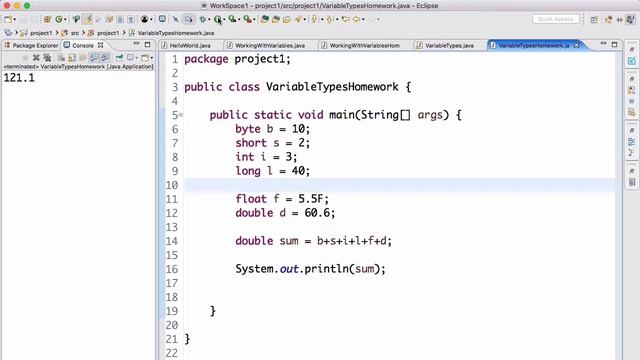Remove All Terminated Launches double-X icon

click(x=47, y=58)
